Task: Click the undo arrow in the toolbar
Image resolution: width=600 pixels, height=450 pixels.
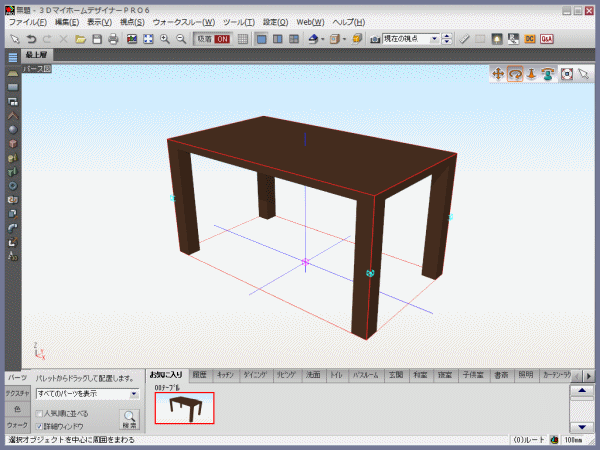Action: click(31, 39)
